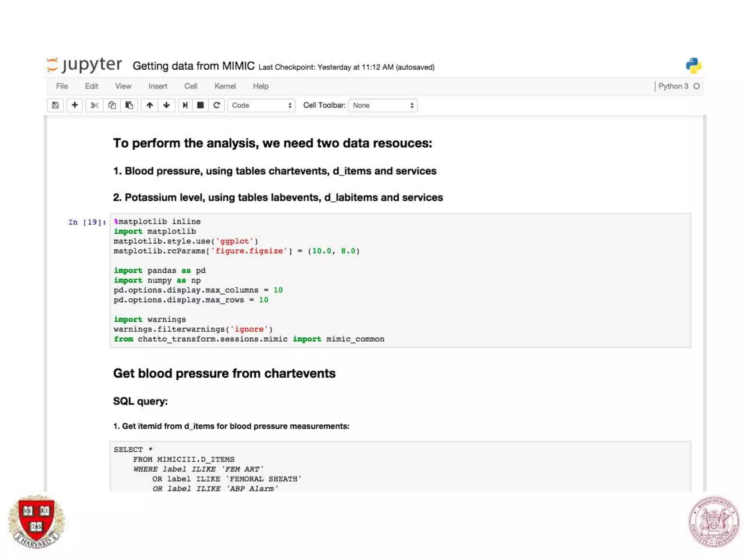Insert a new cell below with plus icon
This screenshot has height=560, width=747.
click(x=75, y=105)
